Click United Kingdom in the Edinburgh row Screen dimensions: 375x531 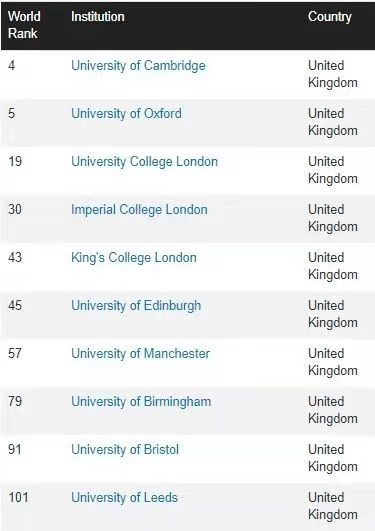[333, 314]
